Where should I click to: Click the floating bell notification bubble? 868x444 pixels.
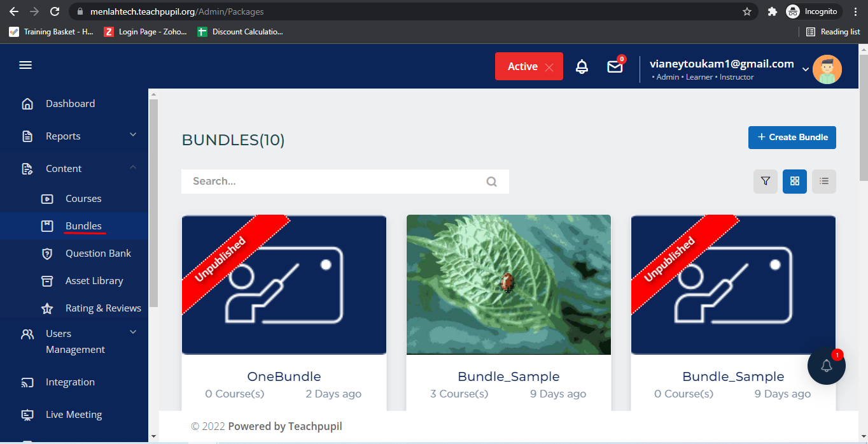[x=826, y=366]
